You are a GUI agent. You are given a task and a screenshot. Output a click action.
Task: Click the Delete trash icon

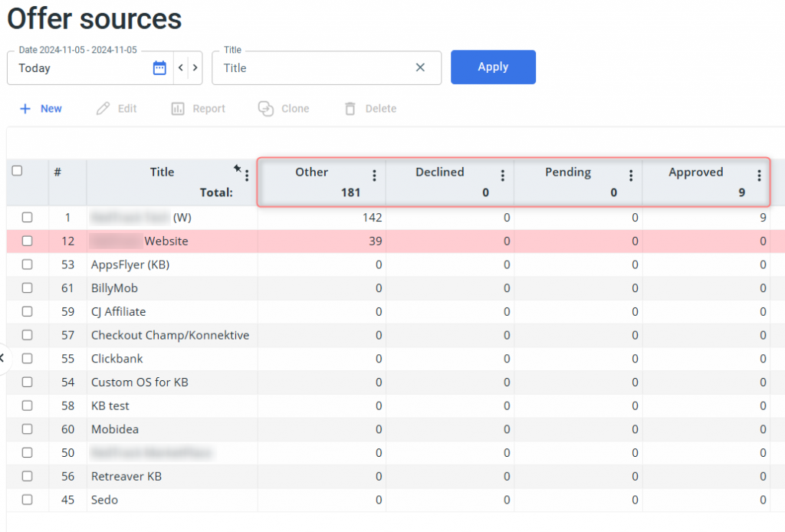coord(350,108)
